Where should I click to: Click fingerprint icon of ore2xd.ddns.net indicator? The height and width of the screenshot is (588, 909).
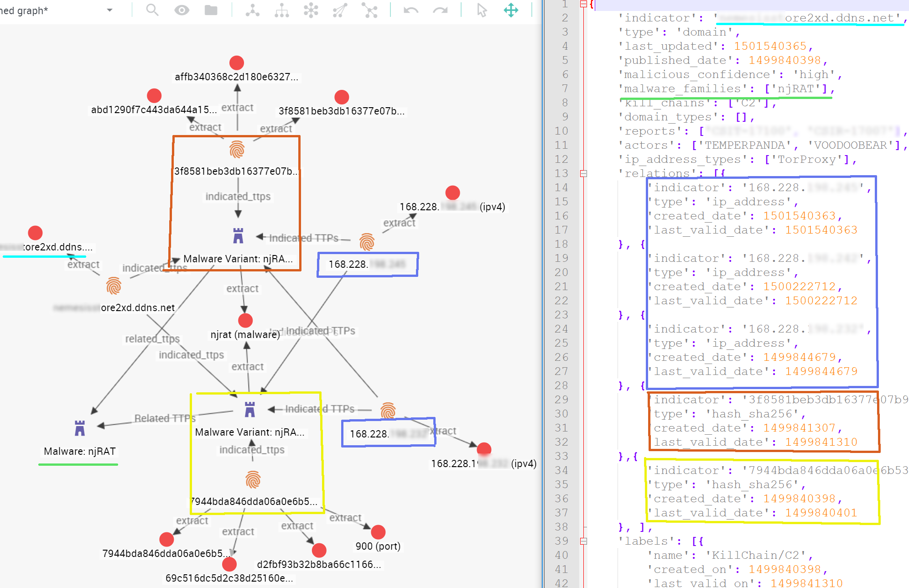114,286
